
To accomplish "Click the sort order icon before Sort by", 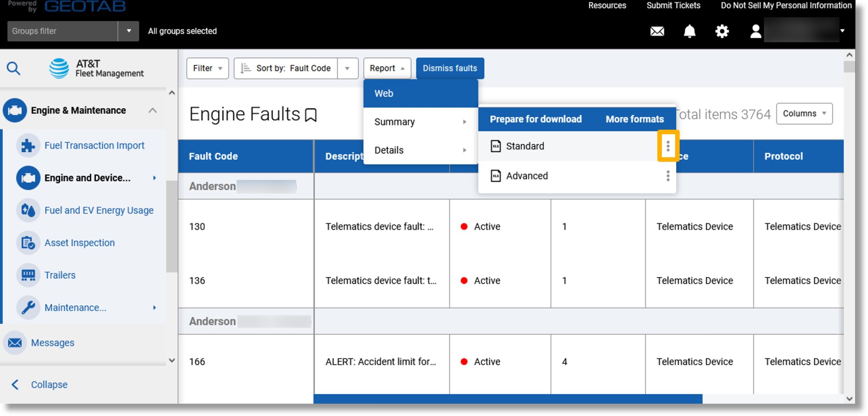I will tap(245, 68).
